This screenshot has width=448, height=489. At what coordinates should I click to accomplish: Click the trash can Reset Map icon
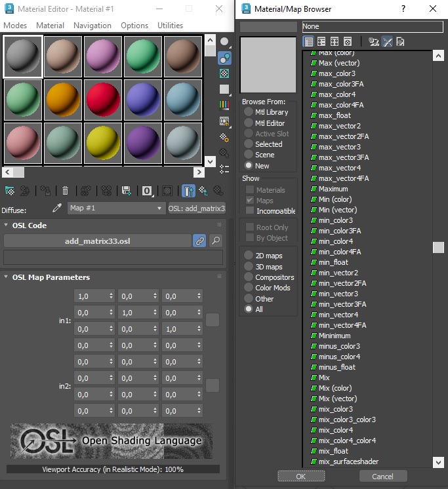[65, 191]
